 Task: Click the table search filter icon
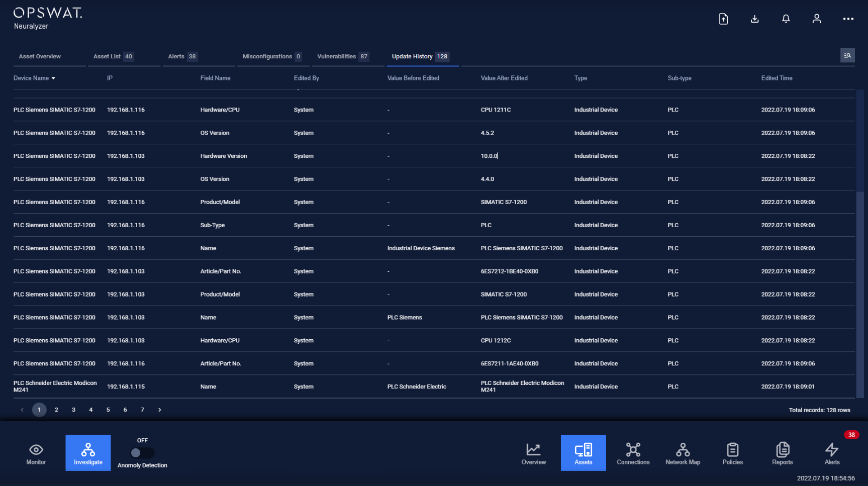847,55
